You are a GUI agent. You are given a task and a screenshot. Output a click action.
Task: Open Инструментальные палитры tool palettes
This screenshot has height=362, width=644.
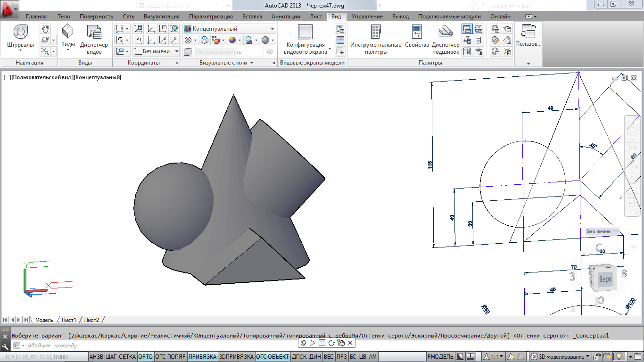375,32
